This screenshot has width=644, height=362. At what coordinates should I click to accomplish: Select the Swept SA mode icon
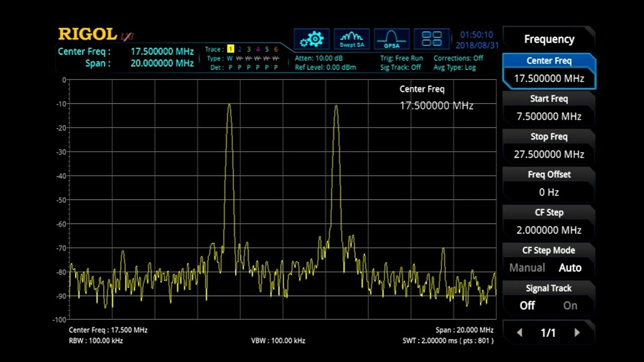(352, 39)
